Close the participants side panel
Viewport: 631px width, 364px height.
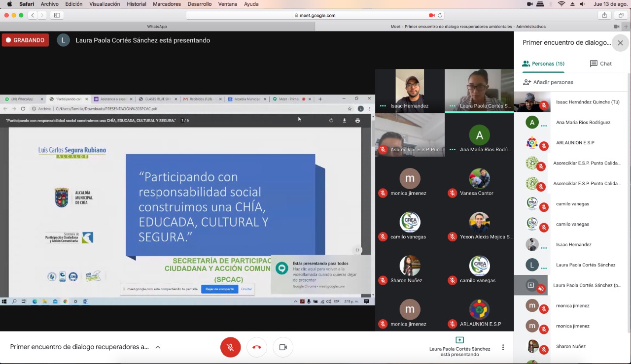coord(620,43)
